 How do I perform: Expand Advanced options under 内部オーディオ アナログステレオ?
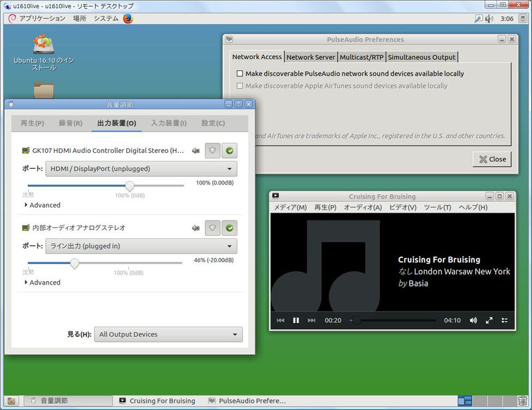click(x=43, y=282)
